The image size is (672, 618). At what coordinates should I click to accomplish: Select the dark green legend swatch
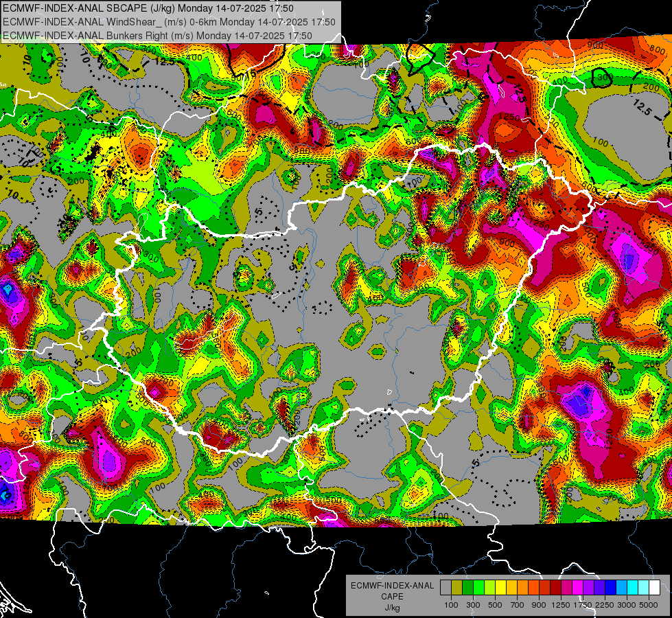click(467, 588)
